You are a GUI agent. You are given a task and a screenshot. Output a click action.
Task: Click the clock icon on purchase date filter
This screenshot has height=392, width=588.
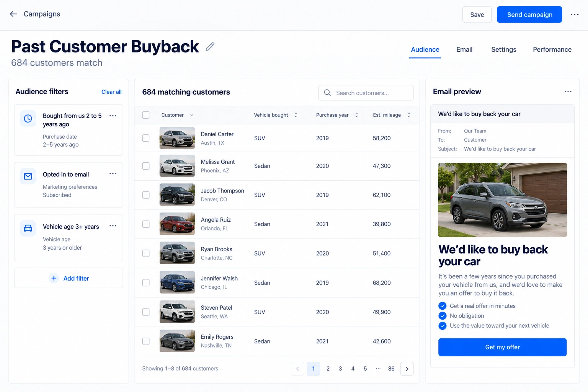tap(28, 119)
